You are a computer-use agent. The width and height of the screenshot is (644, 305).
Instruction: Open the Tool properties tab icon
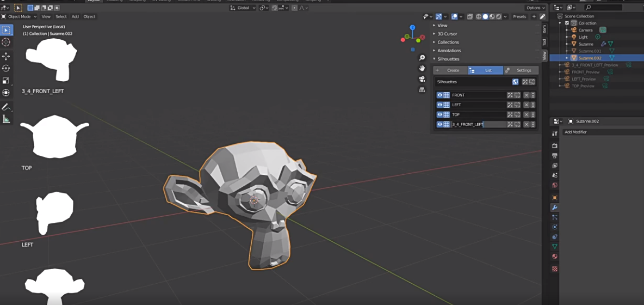(x=555, y=133)
